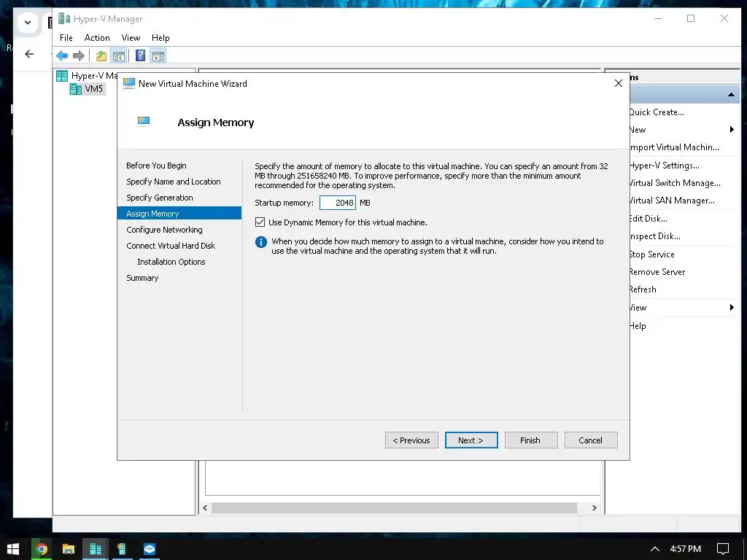Open the View menu

(131, 38)
